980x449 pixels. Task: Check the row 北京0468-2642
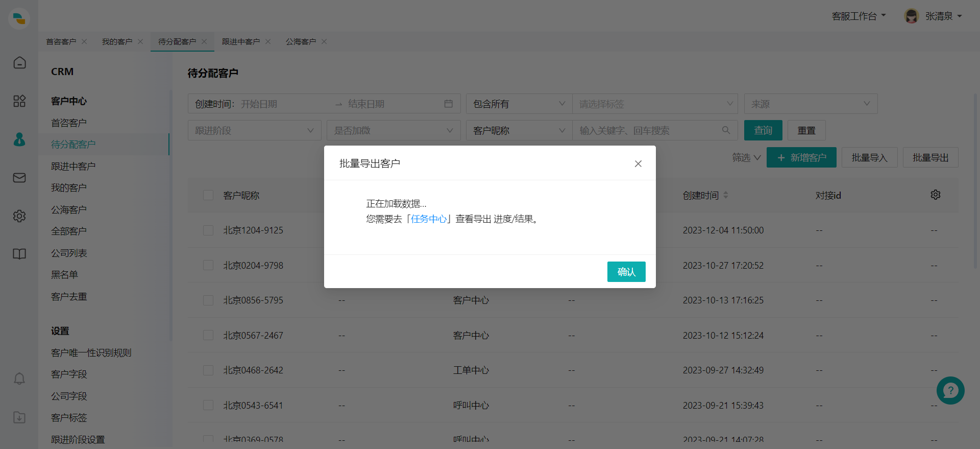pos(208,370)
